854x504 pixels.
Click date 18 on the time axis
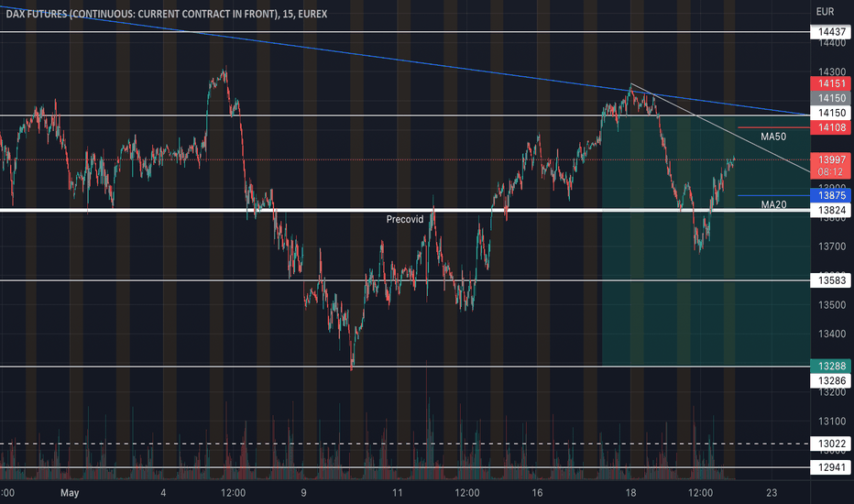point(630,493)
